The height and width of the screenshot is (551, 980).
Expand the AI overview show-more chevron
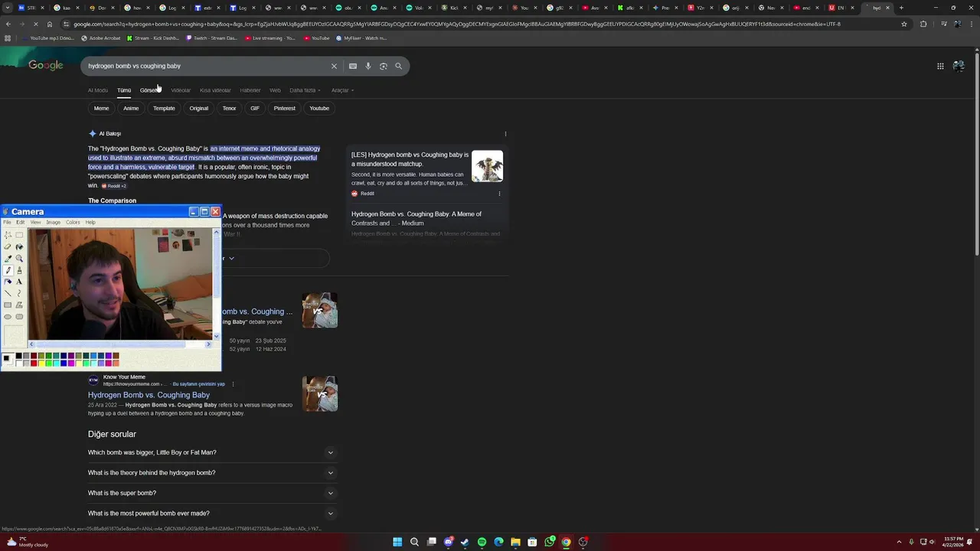point(231,259)
